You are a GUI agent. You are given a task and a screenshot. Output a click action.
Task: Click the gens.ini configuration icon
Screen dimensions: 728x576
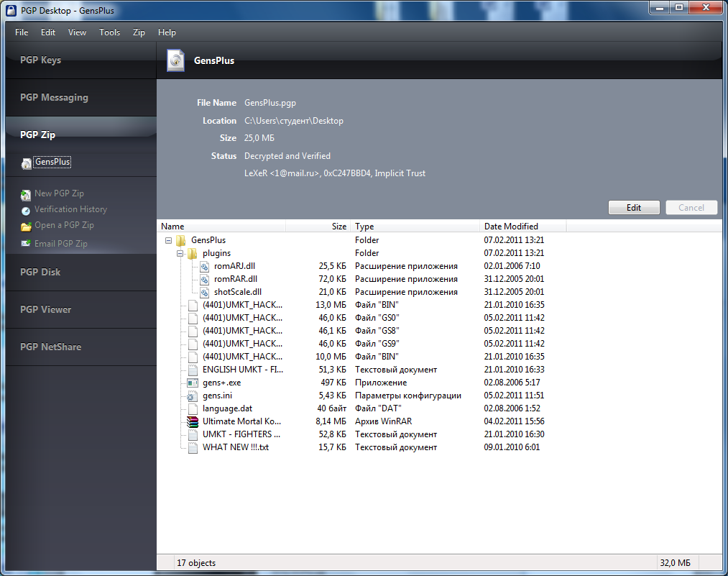193,396
